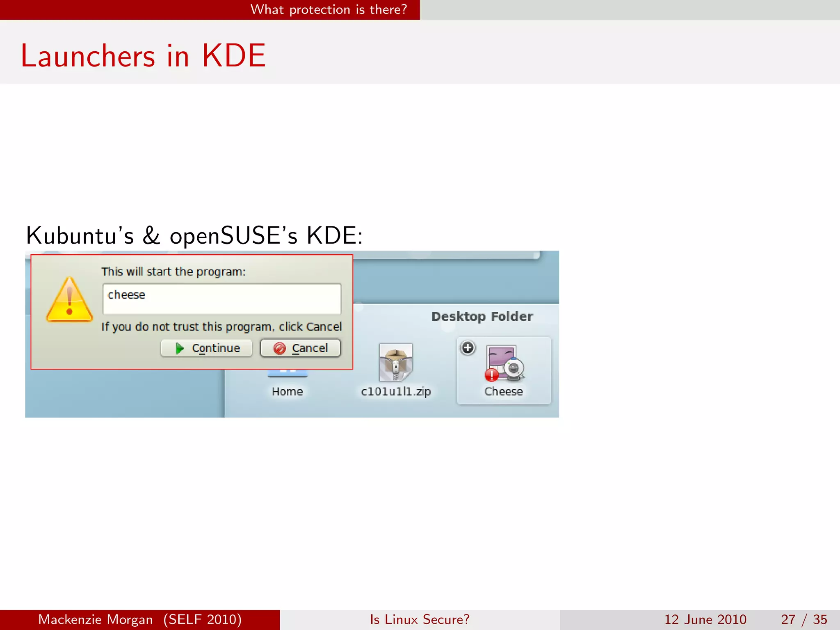Open the Home folder icon
The height and width of the screenshot is (630, 840).
(288, 373)
